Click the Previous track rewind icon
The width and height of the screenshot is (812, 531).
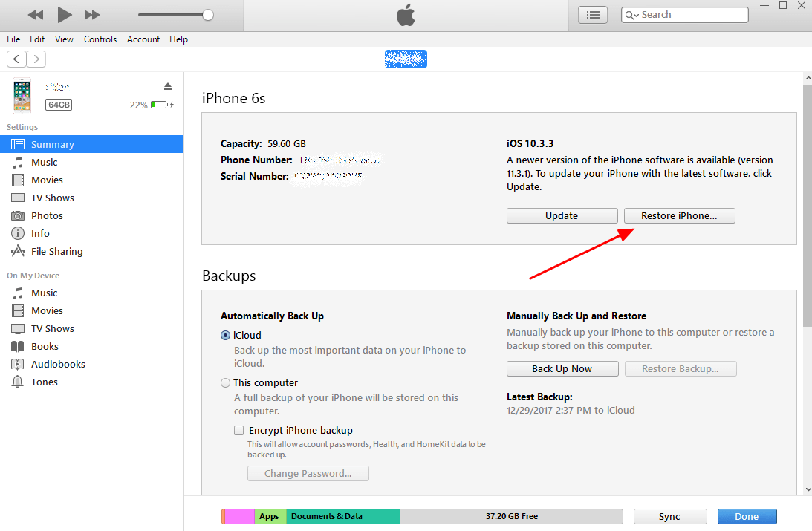coord(36,15)
